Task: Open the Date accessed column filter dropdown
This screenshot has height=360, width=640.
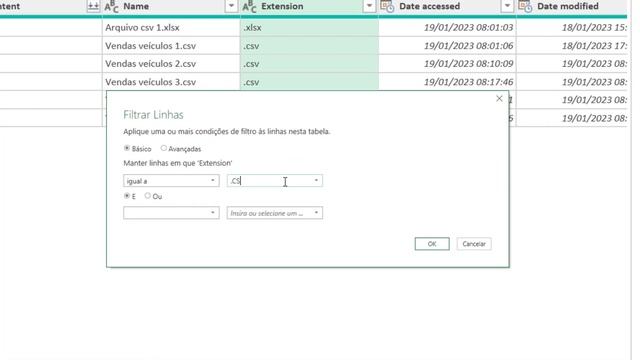Action: click(507, 6)
